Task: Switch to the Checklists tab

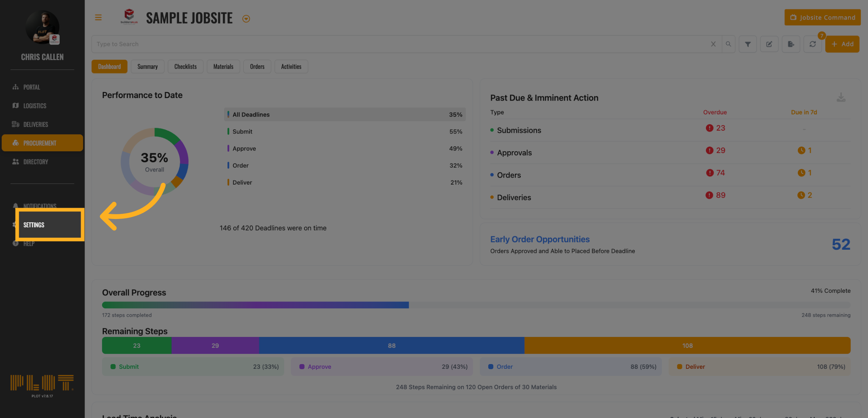Action: click(x=185, y=67)
